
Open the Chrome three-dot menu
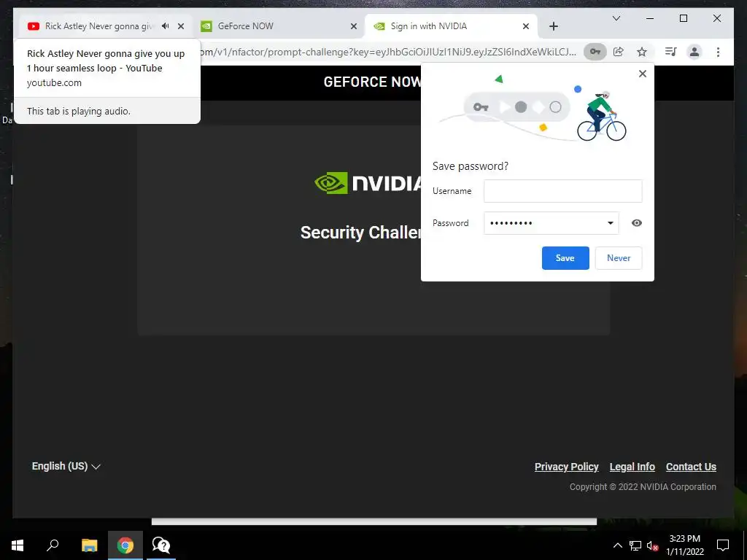click(x=718, y=52)
